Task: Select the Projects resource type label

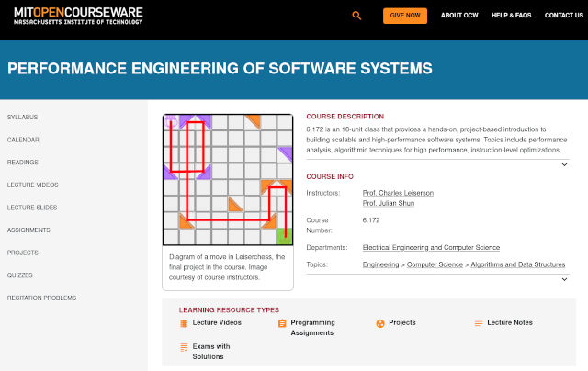Action: (x=402, y=322)
